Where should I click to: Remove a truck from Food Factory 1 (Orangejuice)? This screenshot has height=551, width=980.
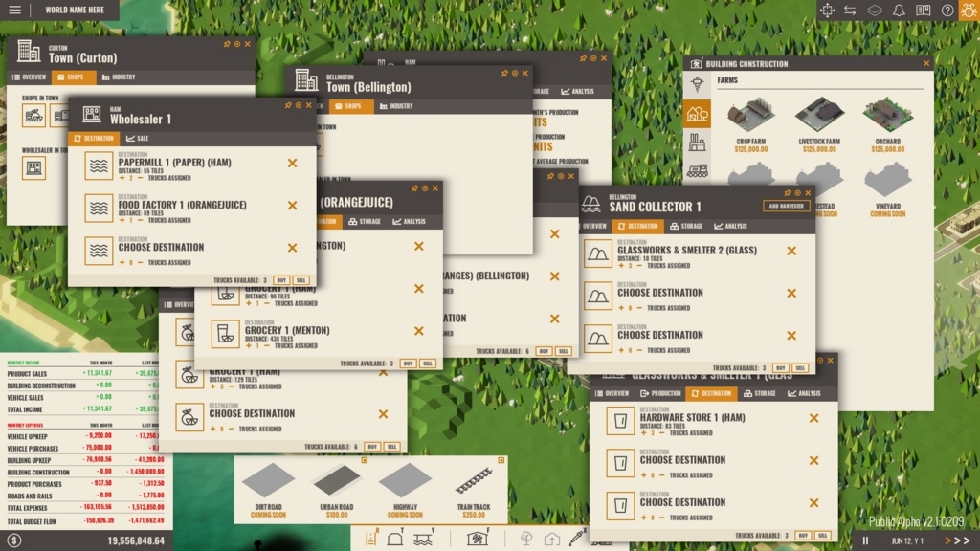click(x=140, y=221)
